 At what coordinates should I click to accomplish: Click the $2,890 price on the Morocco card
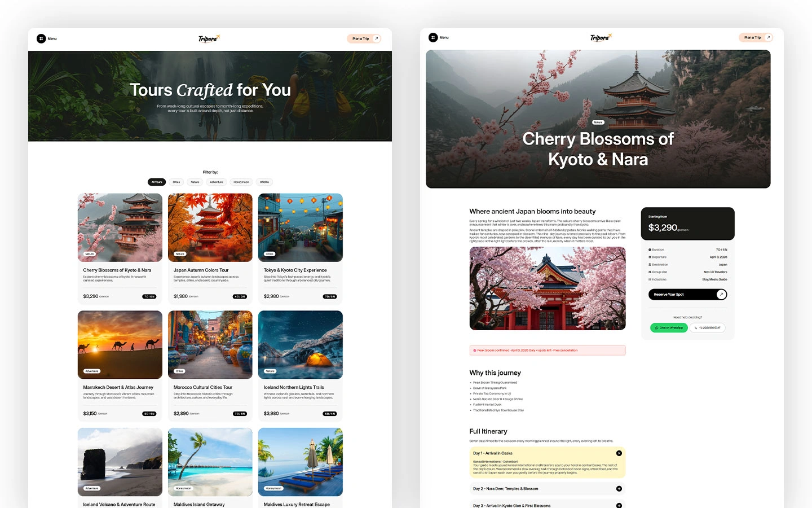point(181,414)
